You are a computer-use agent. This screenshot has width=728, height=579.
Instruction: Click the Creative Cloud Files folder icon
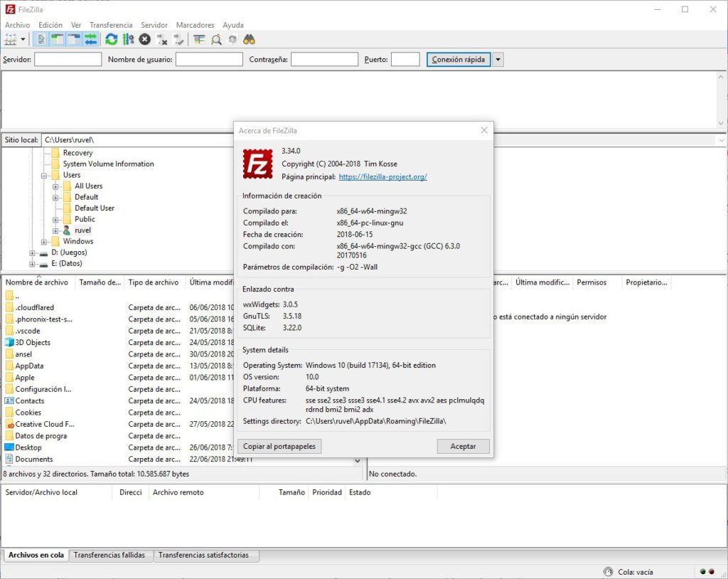point(9,424)
